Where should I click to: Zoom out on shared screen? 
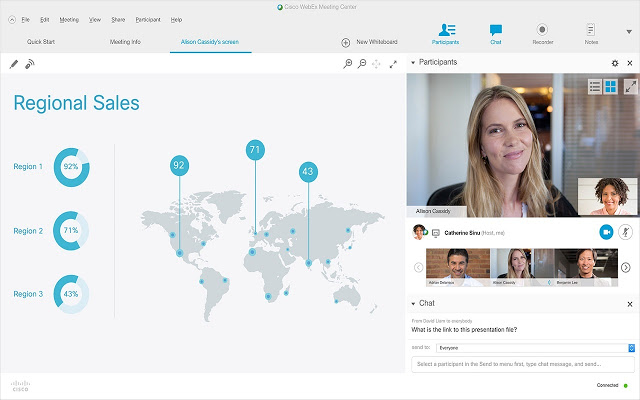pyautogui.click(x=362, y=64)
